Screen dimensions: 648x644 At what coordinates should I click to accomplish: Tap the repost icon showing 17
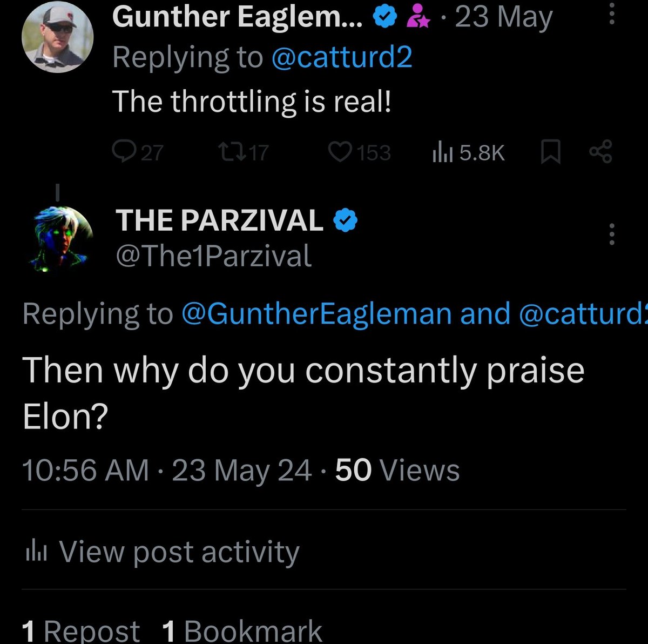(232, 152)
